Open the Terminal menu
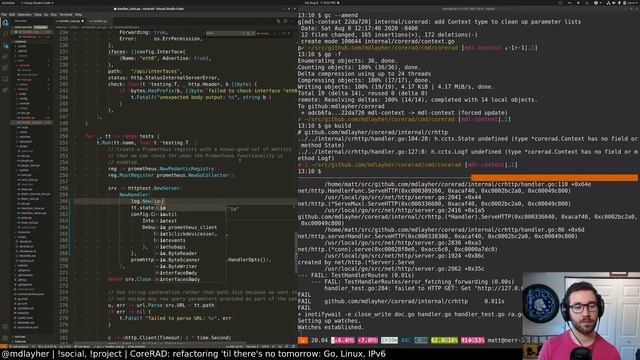This screenshot has height=360, width=640. pos(65,14)
